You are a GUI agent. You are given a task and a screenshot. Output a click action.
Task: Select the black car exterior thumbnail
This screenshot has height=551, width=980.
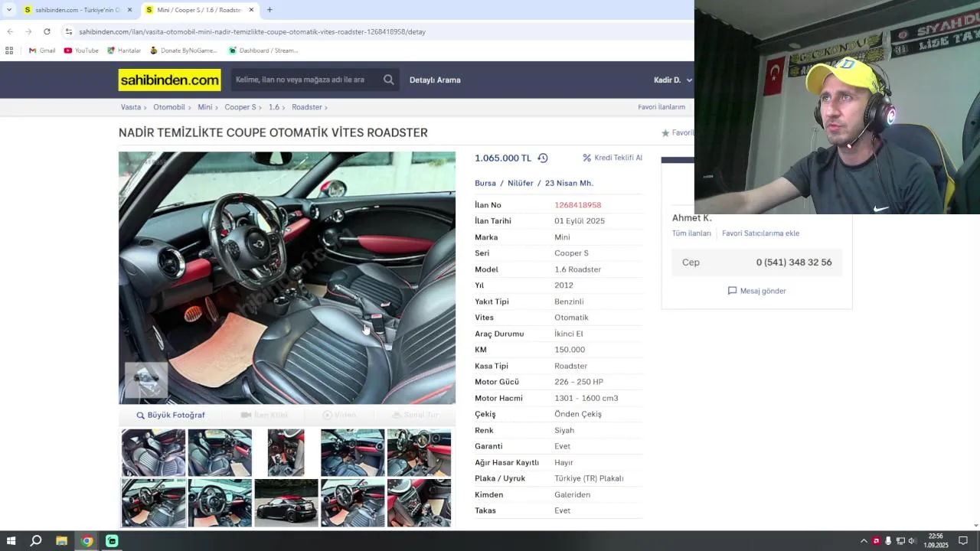286,503
